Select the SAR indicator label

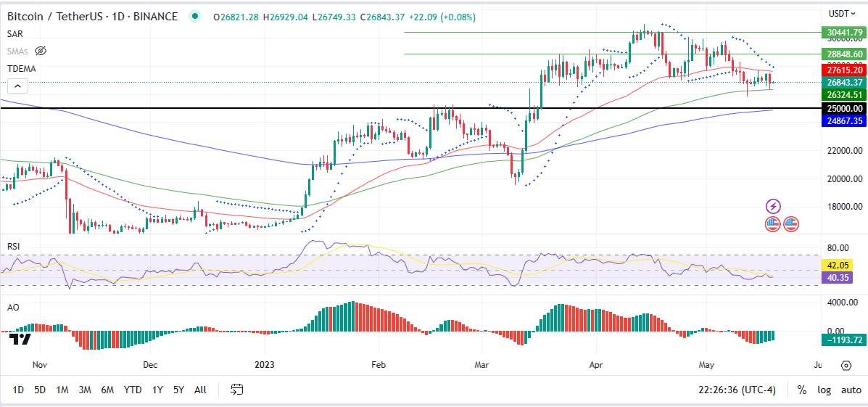point(16,34)
